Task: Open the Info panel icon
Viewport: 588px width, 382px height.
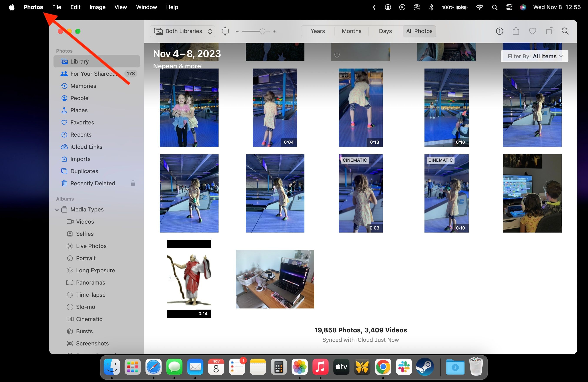Action: click(499, 31)
